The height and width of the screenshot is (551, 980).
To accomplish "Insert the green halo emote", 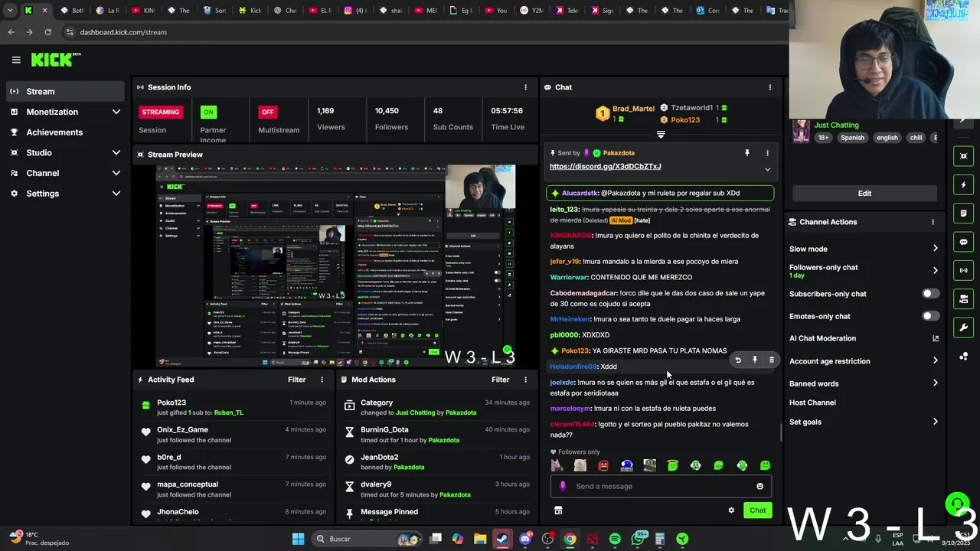I will (672, 465).
